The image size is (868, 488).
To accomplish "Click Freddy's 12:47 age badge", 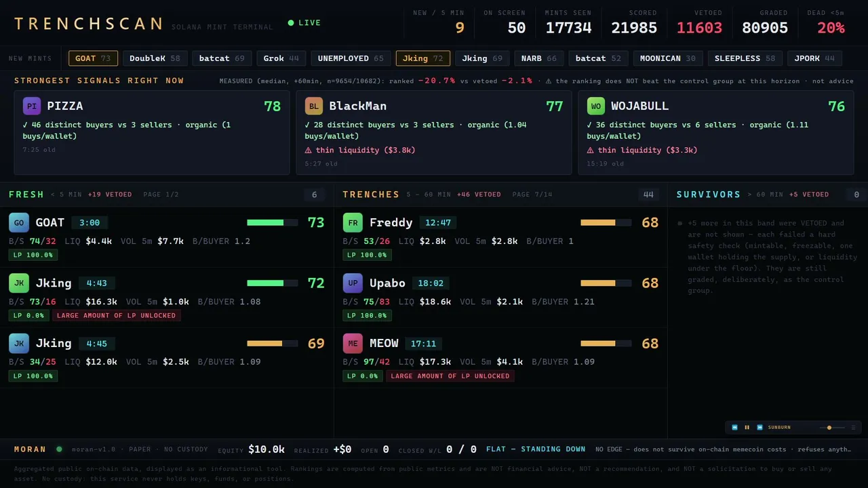I will (x=439, y=222).
